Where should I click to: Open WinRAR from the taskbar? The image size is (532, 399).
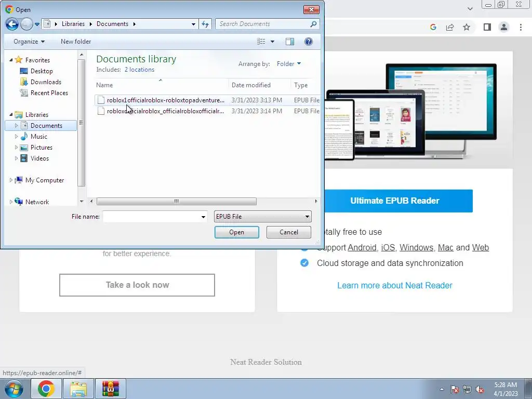(x=111, y=389)
